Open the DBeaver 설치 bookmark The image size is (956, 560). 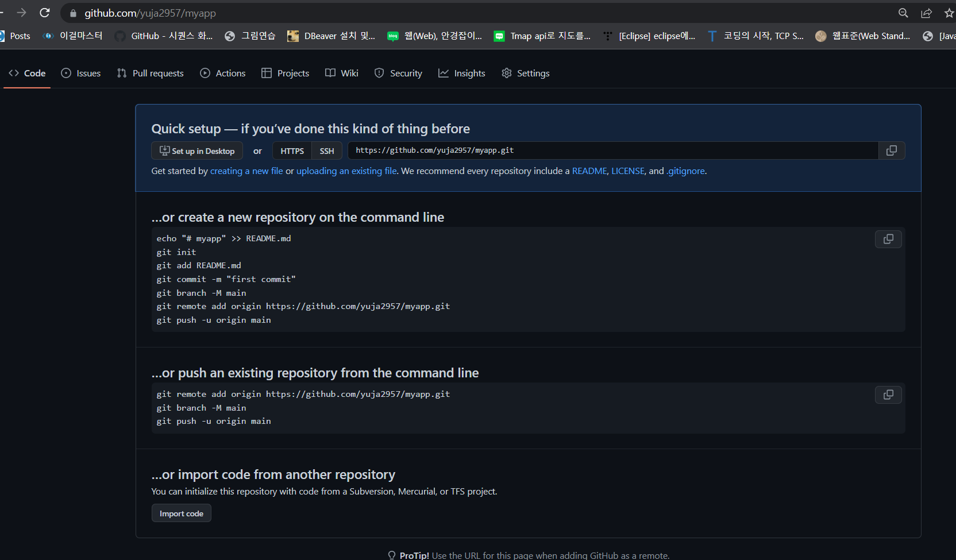tap(331, 36)
